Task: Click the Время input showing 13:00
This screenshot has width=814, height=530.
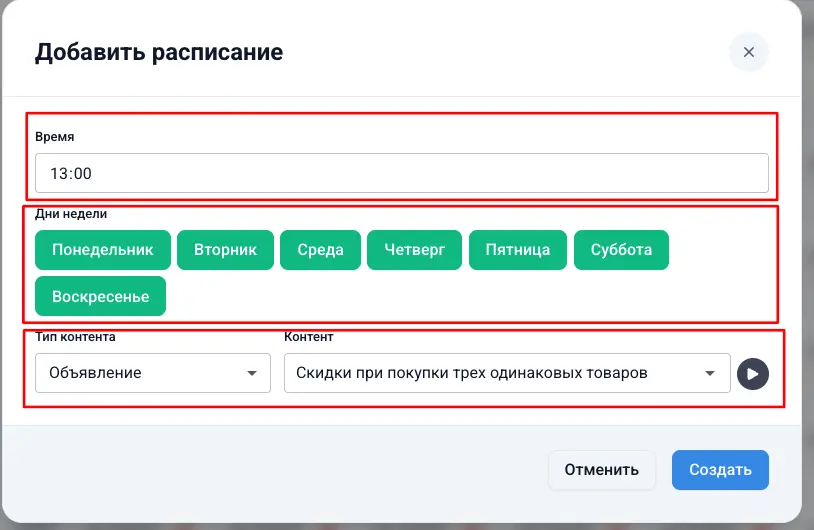Action: point(401,173)
